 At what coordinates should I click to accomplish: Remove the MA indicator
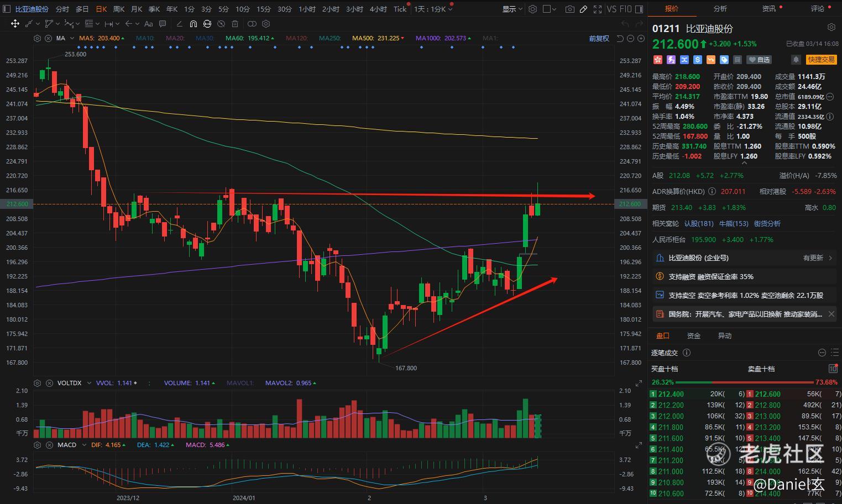tap(48, 38)
